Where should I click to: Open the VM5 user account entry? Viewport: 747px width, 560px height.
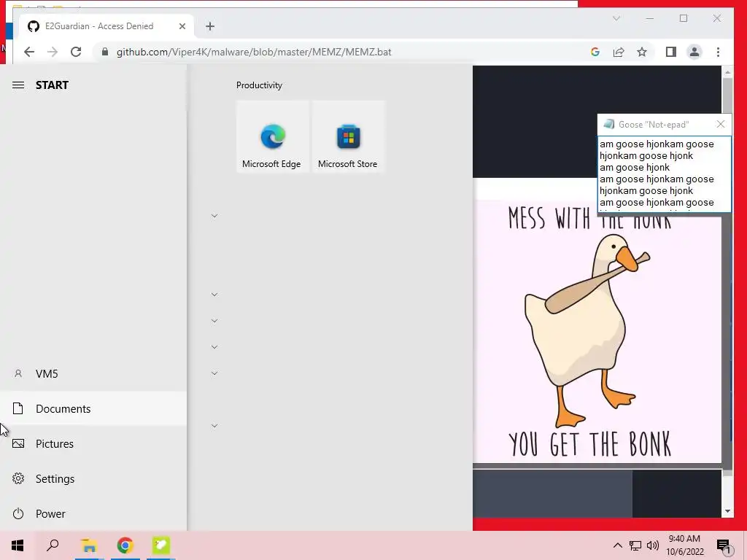[x=93, y=374]
